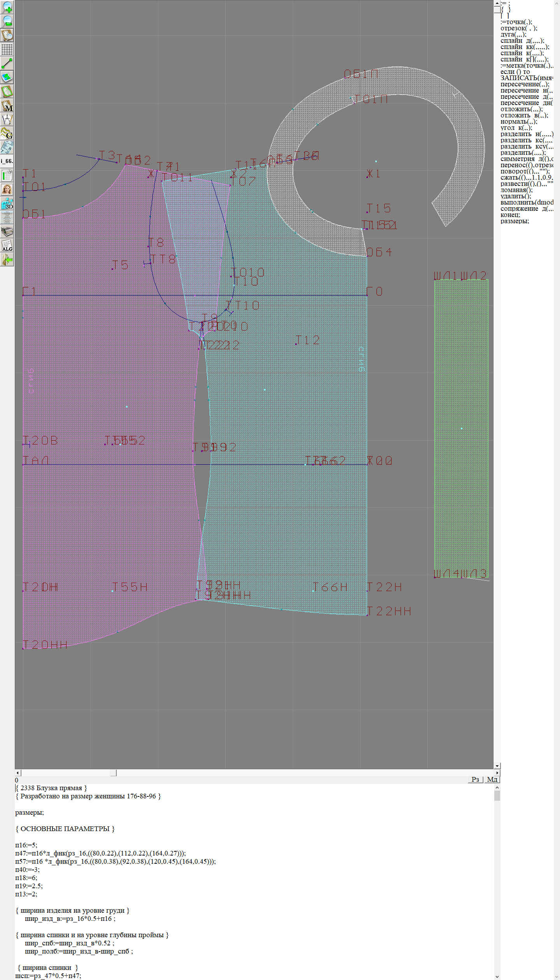Viewport: 560px width, 980px height.
Task: Select the line segment measuring tool
Action: [7, 63]
